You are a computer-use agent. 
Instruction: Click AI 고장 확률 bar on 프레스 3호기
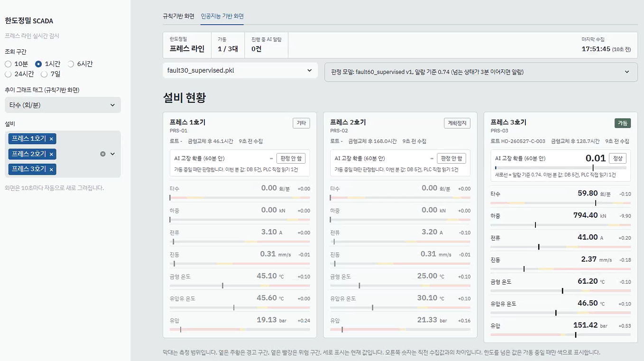[561, 167]
